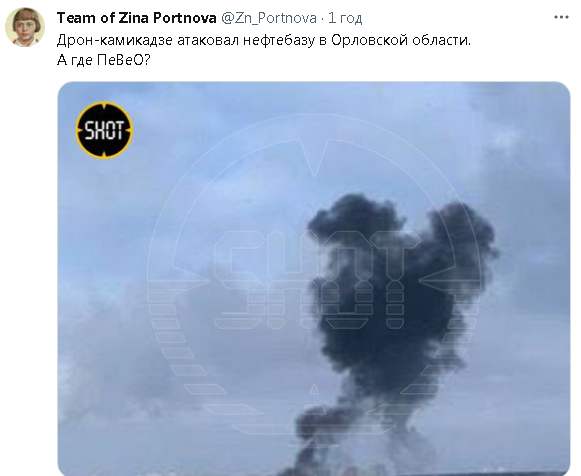Click the "А где ПеВеО?" line
This screenshot has width=581, height=476.
point(103,60)
